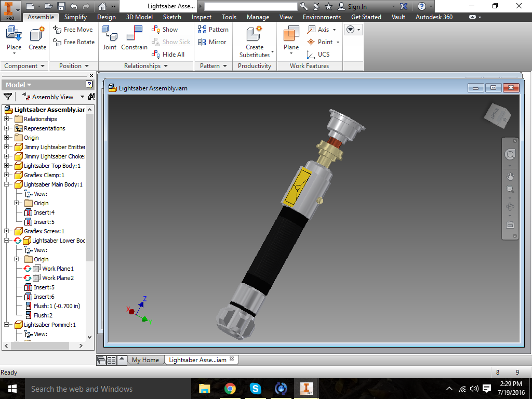
Task: Click the Plane work feature tool
Action: [x=291, y=39]
